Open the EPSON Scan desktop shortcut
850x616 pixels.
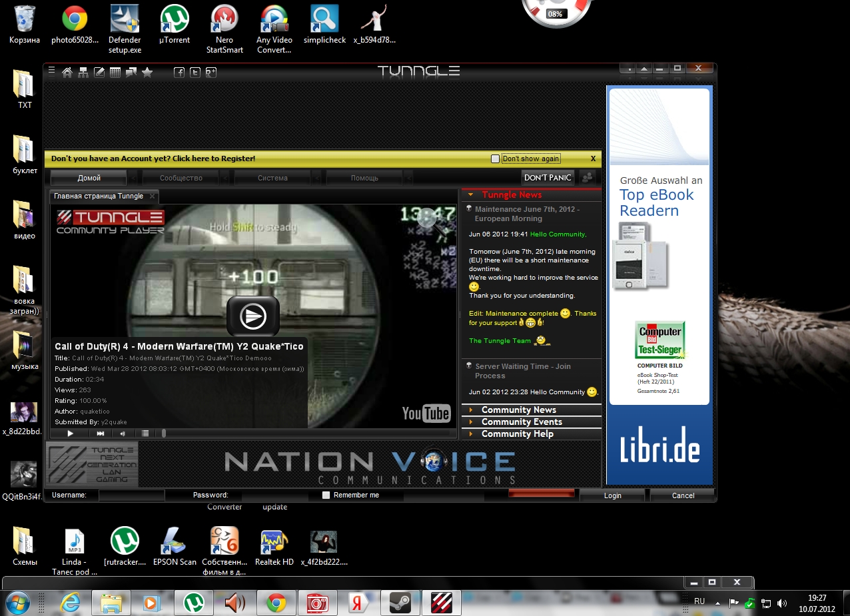pyautogui.click(x=175, y=546)
